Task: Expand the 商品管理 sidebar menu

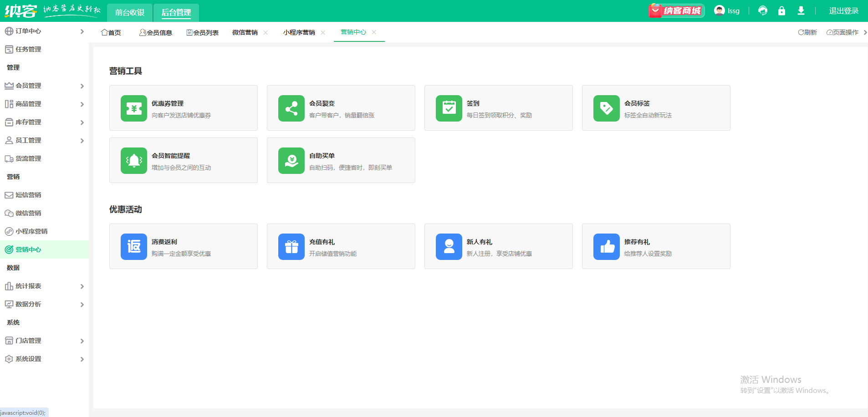Action: [x=44, y=104]
